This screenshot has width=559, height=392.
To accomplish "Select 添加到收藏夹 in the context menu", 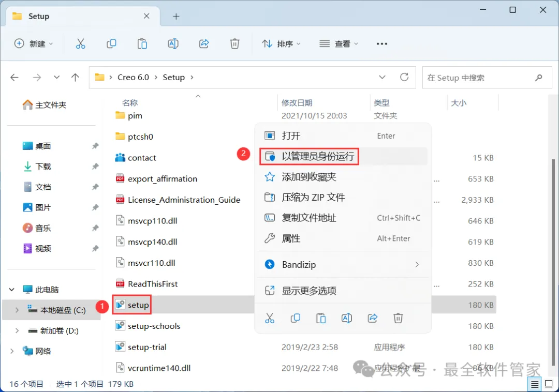I will [x=342, y=177].
